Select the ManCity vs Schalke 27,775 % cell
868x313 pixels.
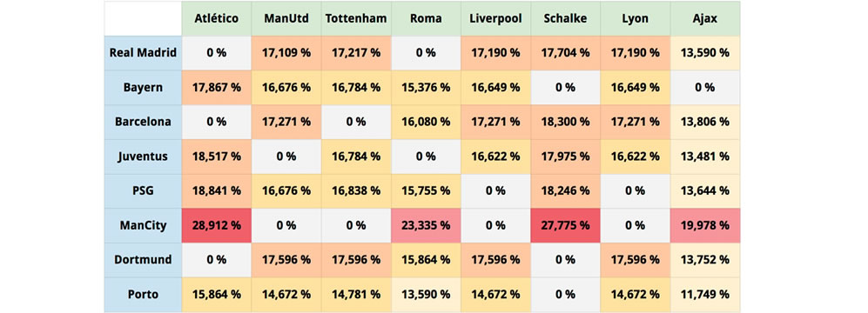[565, 226]
